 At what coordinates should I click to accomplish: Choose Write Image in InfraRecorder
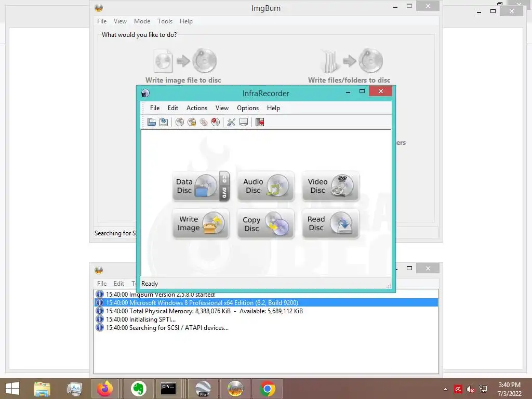[201, 223]
